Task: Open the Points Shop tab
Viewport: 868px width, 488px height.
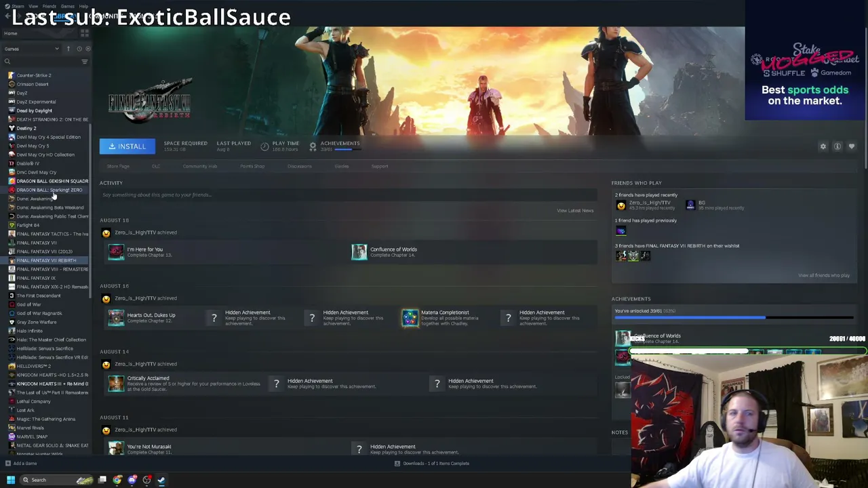Action: click(252, 167)
